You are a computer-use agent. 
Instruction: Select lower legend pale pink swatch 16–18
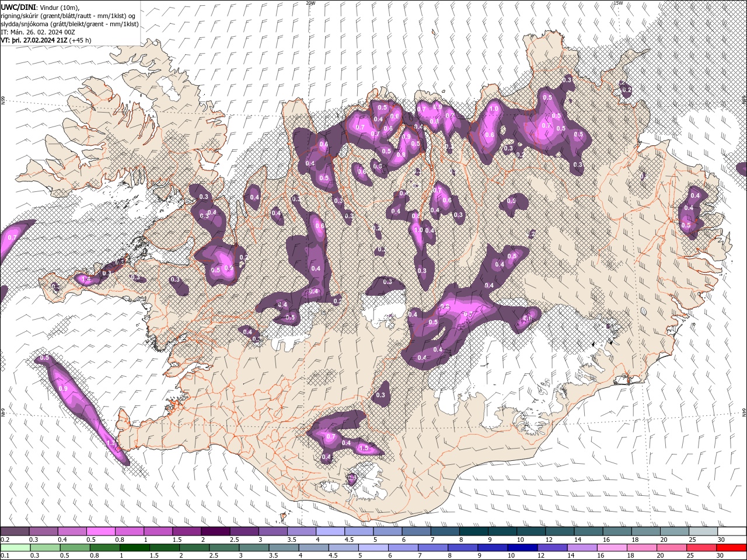click(x=611, y=547)
